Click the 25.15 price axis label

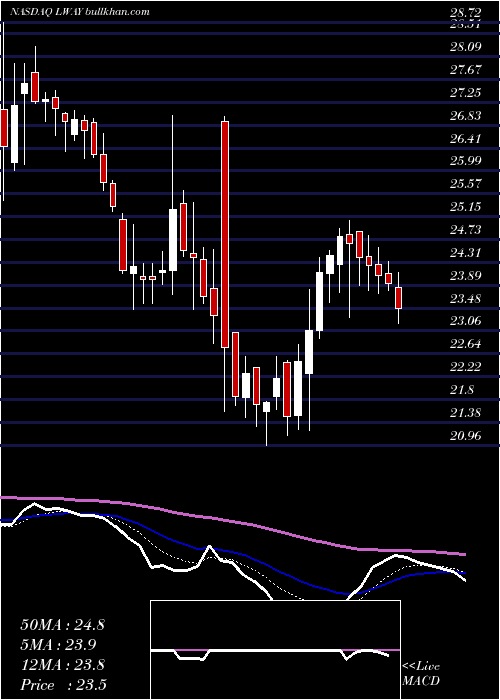466,207
